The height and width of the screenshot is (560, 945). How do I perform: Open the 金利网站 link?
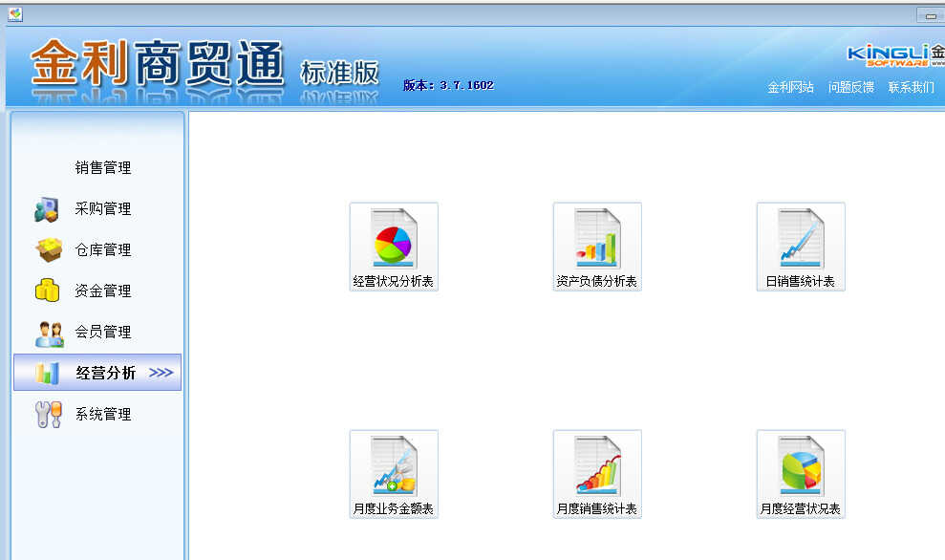coord(791,87)
